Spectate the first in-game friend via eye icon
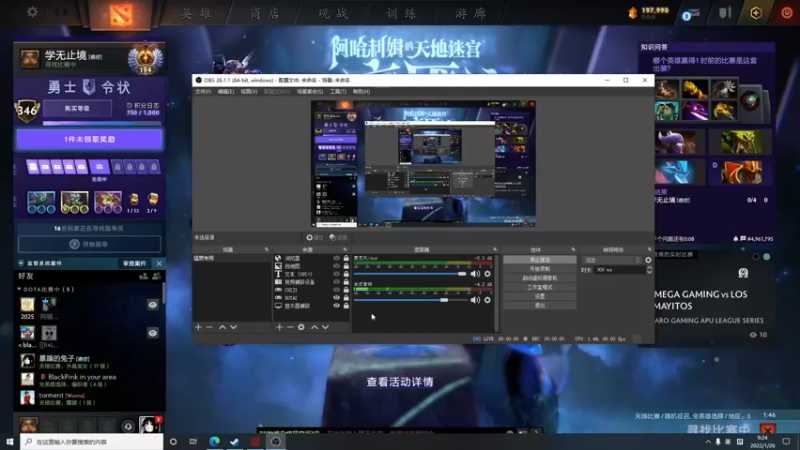 pyautogui.click(x=153, y=305)
